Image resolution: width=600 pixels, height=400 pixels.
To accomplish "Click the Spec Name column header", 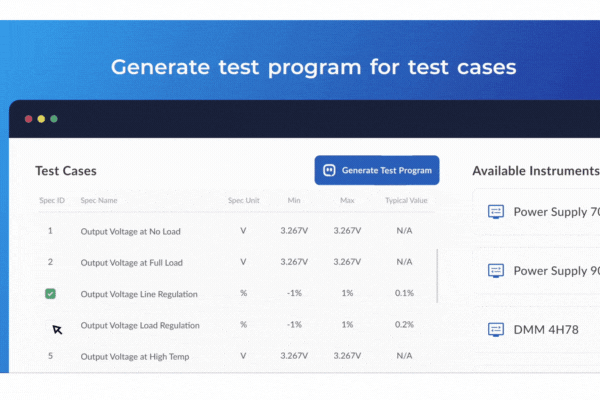I will 99,200.
